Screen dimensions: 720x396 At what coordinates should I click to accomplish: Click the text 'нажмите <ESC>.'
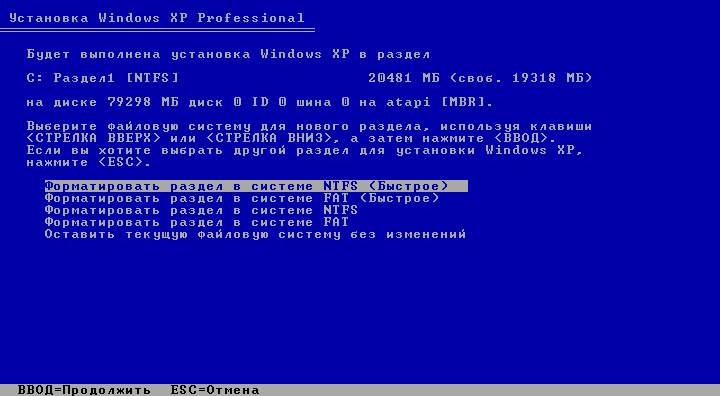(x=89, y=162)
